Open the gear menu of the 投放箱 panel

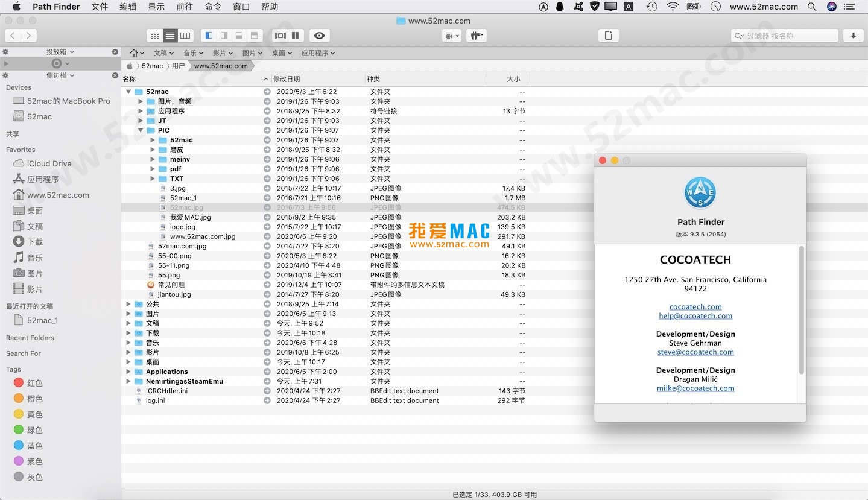pos(5,52)
